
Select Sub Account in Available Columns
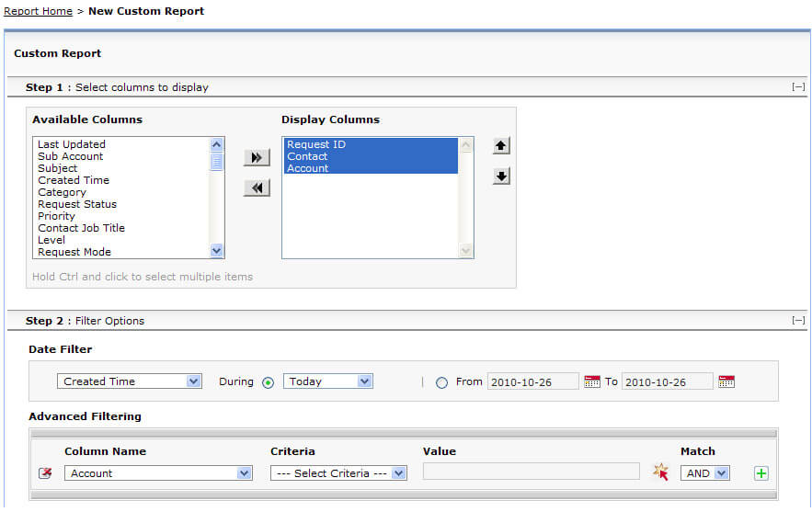(x=71, y=156)
